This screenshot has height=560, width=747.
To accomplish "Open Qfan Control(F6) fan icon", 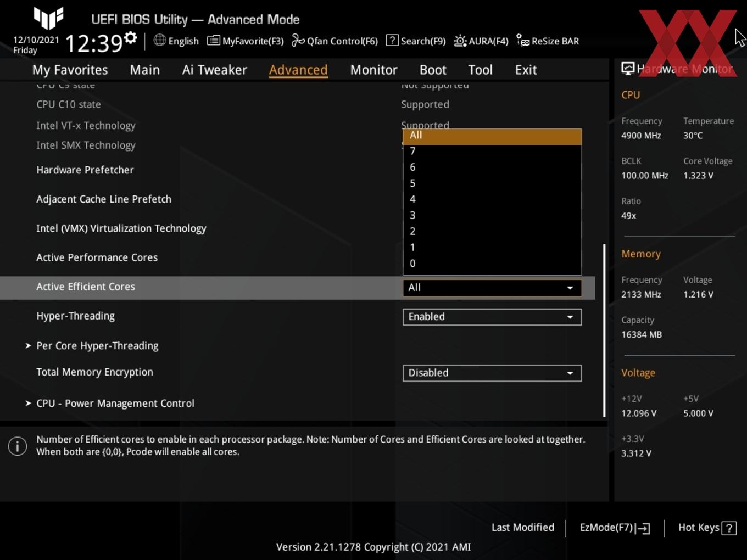I will point(298,40).
